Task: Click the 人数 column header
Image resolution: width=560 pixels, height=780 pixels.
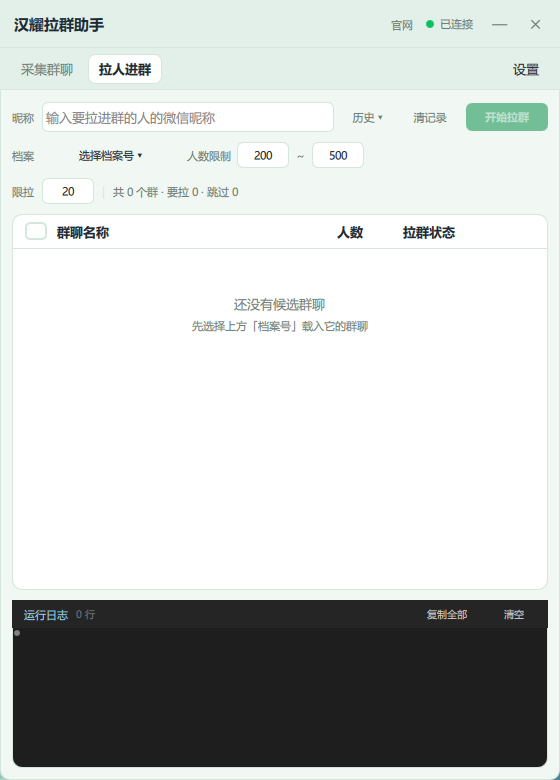Action: point(350,232)
